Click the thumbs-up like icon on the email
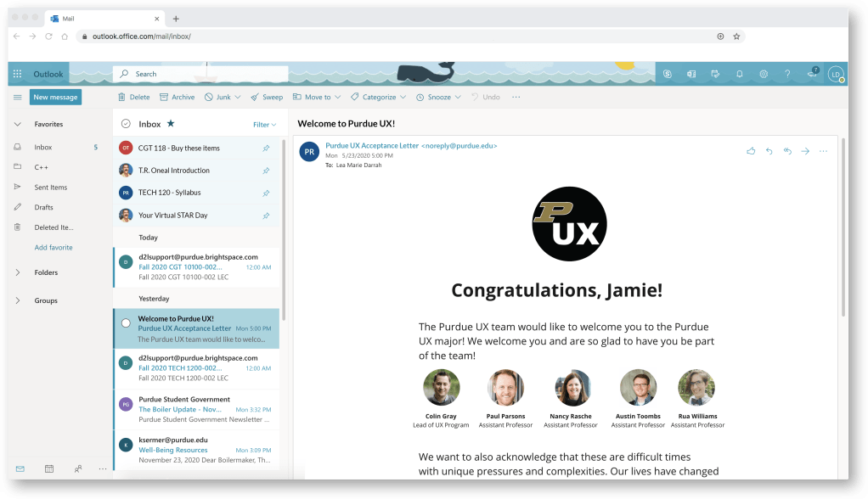 [x=751, y=151]
